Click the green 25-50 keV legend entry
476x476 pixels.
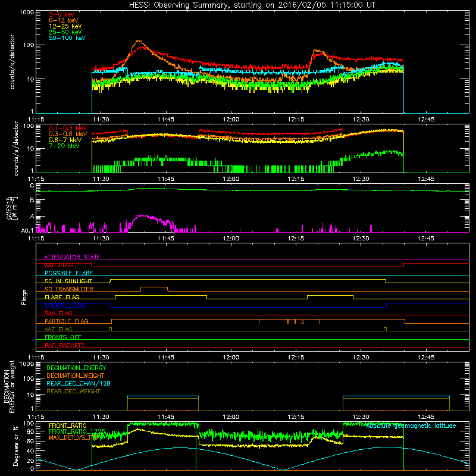pos(65,32)
